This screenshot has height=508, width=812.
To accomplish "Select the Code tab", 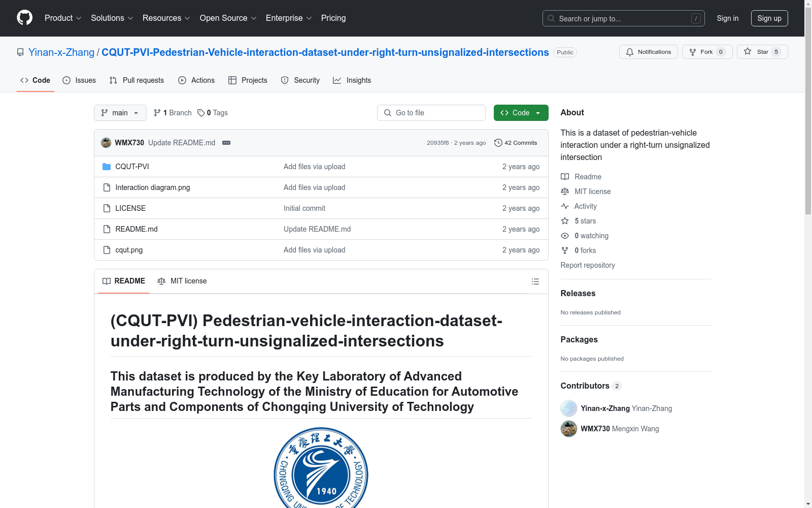I will [x=36, y=80].
